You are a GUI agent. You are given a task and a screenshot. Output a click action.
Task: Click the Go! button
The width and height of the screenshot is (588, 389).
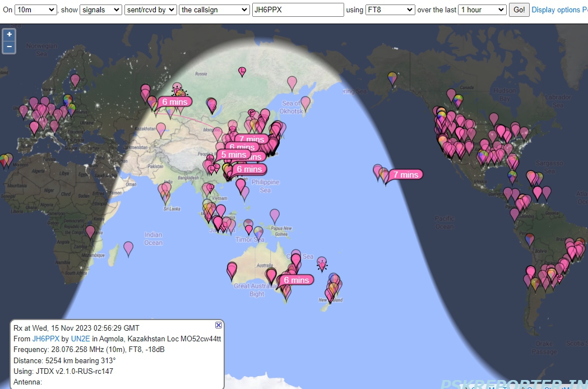[x=519, y=10]
